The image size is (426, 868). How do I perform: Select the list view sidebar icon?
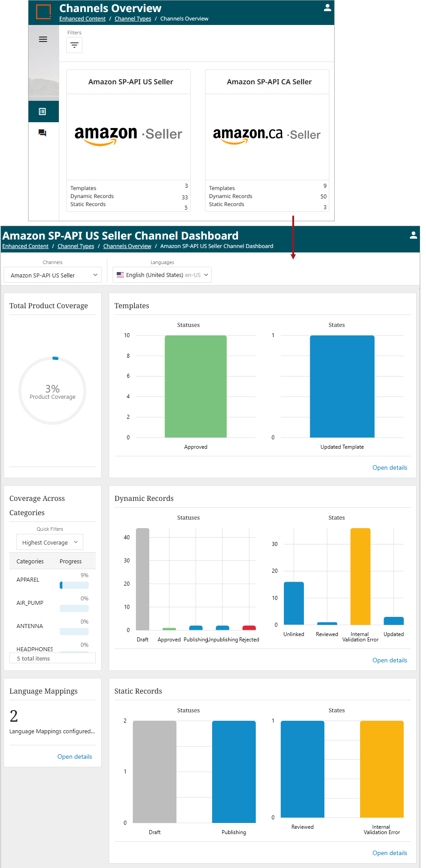(x=43, y=112)
